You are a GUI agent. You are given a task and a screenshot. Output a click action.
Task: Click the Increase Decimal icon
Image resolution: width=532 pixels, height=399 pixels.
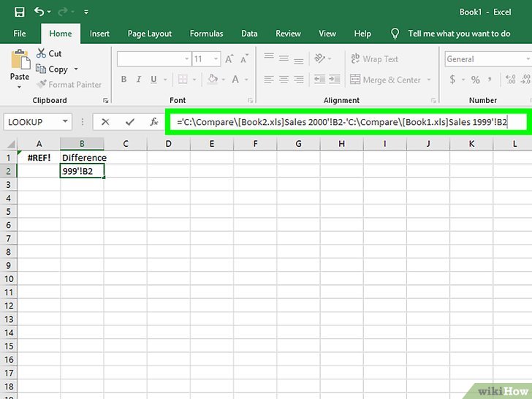click(x=511, y=80)
